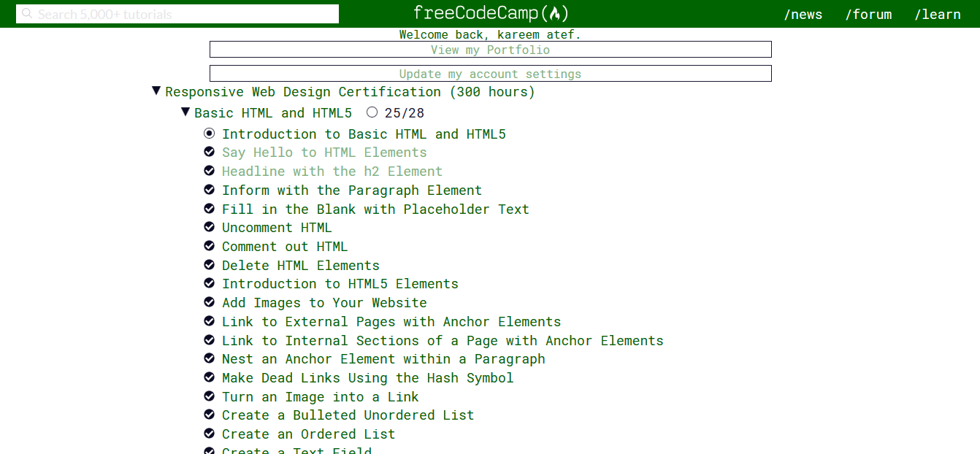Screen dimensions: 980x454
Task: Open the /news menu item
Action: (x=803, y=14)
